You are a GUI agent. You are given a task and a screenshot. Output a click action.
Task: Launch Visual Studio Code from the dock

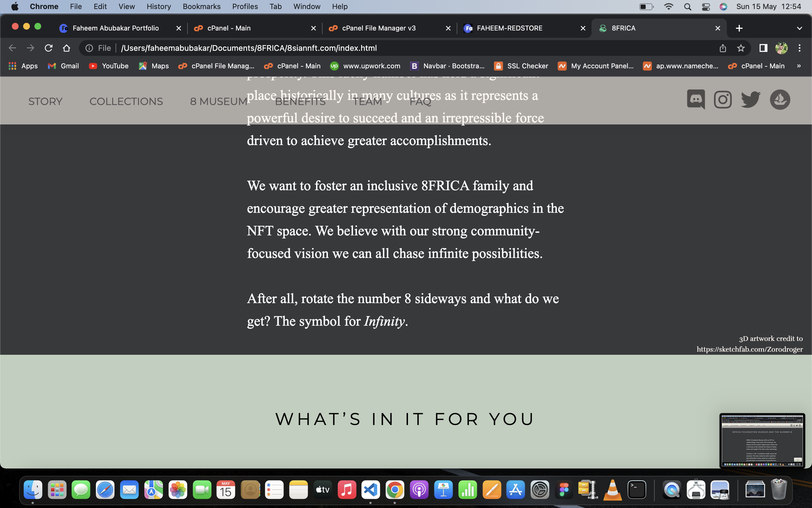click(x=371, y=490)
